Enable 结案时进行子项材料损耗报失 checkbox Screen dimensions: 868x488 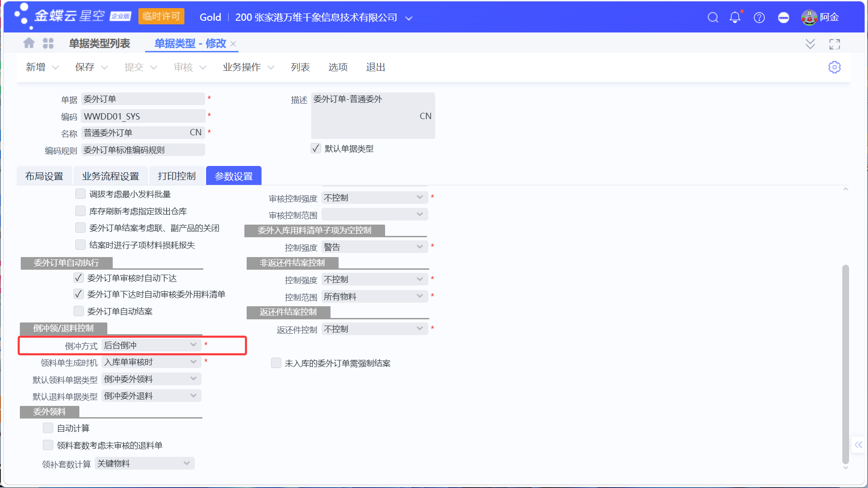pyautogui.click(x=80, y=245)
